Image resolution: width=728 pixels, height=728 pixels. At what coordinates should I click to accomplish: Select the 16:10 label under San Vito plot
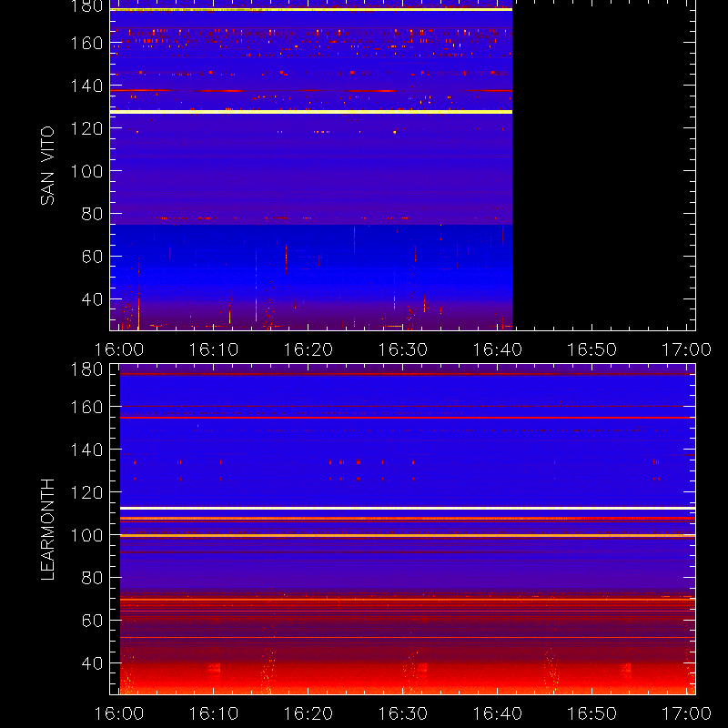pyautogui.click(x=214, y=349)
